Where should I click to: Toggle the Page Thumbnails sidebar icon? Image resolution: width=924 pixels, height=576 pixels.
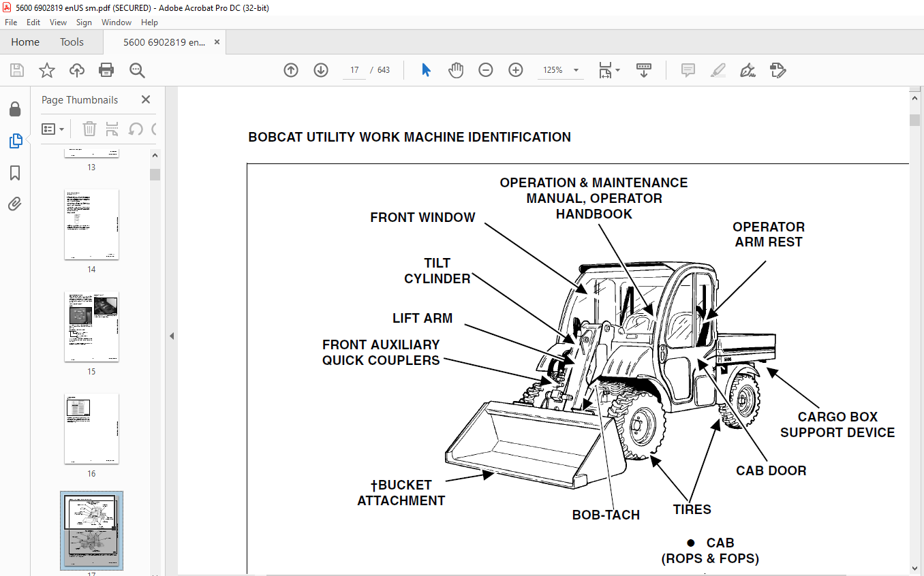click(16, 141)
